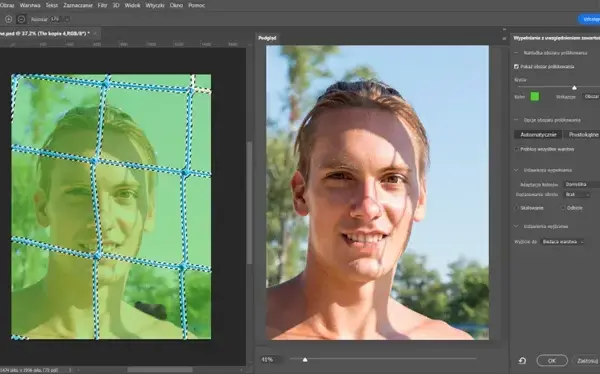Screen dimensions: 600x374
Task: Open the Wyjście do dropdown showing Bieżąca warstwa
Action: (562, 242)
